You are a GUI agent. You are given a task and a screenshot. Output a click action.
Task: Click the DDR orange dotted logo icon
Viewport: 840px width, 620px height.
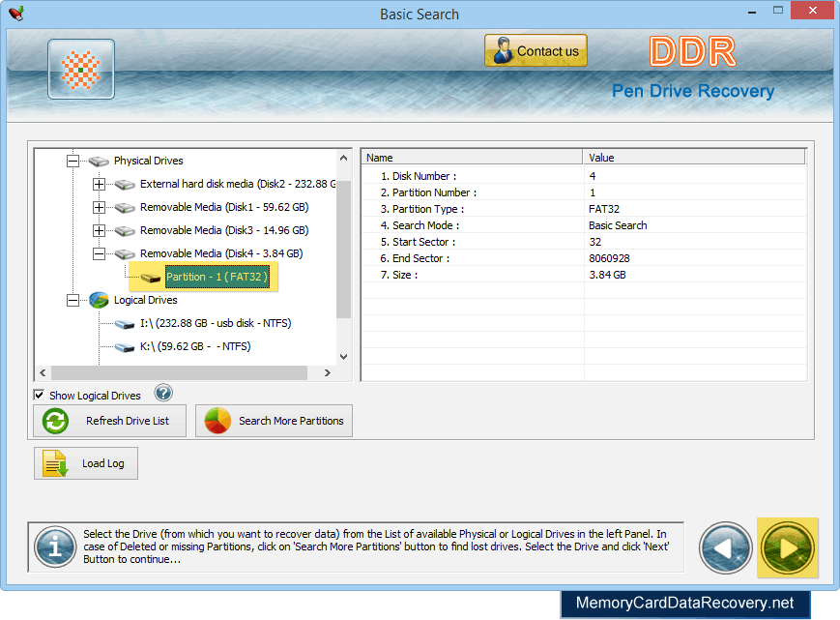click(x=81, y=69)
